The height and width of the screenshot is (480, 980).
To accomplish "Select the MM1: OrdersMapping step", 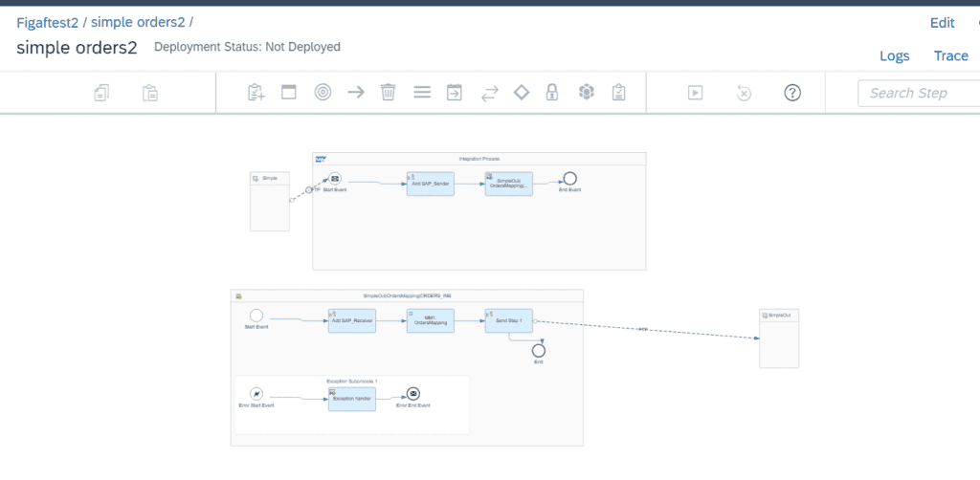I will pyautogui.click(x=431, y=321).
